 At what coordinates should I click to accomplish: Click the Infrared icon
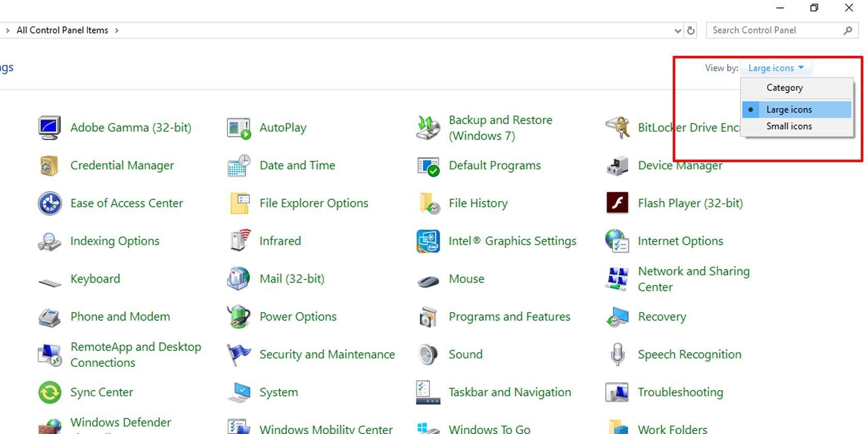point(240,240)
